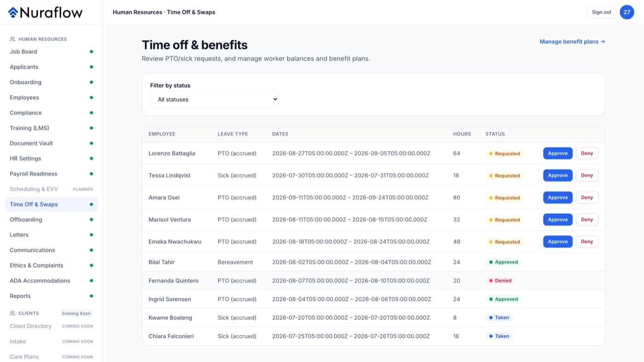Open the user avatar badge showing 27
644x362 pixels.
point(627,12)
